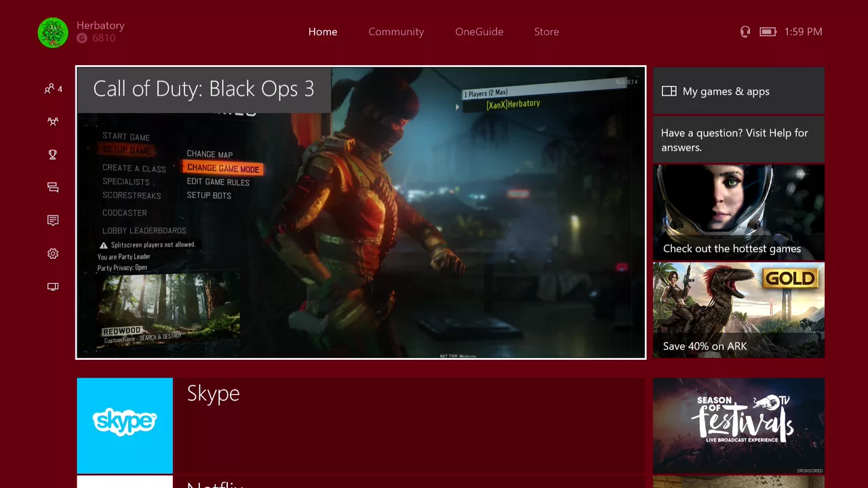
Task: Open the Friends icon showing 4 online
Action: [x=53, y=89]
